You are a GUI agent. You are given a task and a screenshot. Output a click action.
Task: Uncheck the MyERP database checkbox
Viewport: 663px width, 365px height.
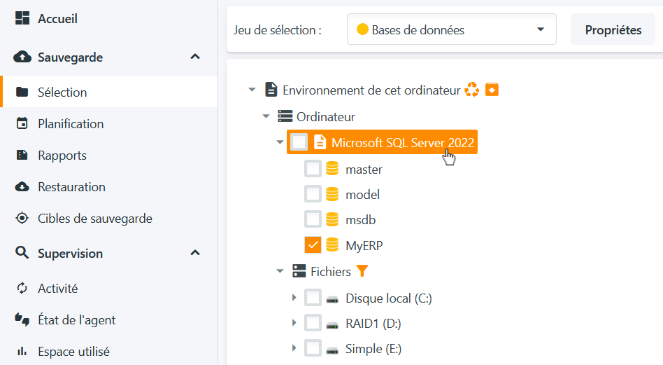click(313, 245)
